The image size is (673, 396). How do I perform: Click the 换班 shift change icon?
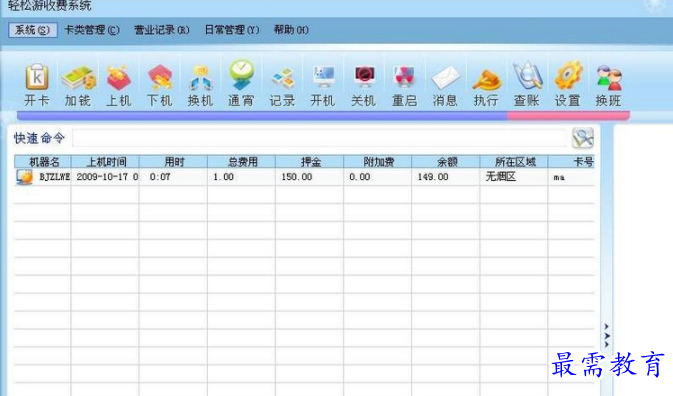click(x=609, y=78)
